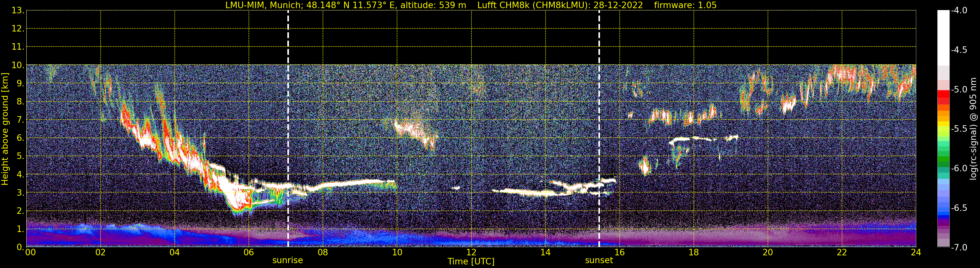Click the 'Height above ground [km]' axis label
This screenshot has height=268, width=980.
coord(5,129)
